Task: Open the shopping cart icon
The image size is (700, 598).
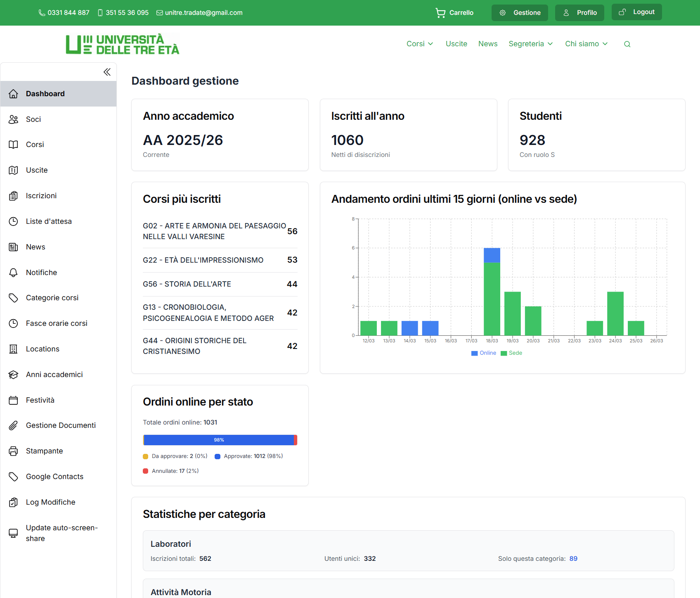Action: pyautogui.click(x=440, y=13)
